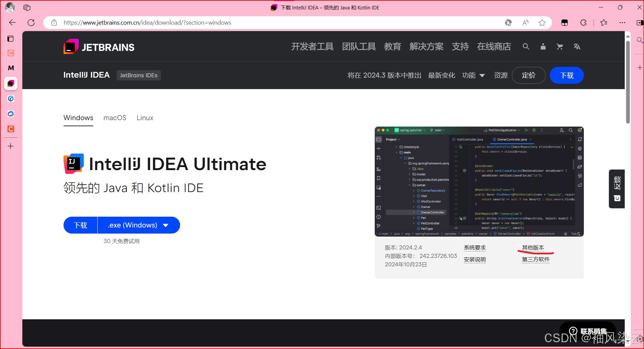Open the 最新变化 link
Screen dimensions: 644x349
[x=442, y=75]
